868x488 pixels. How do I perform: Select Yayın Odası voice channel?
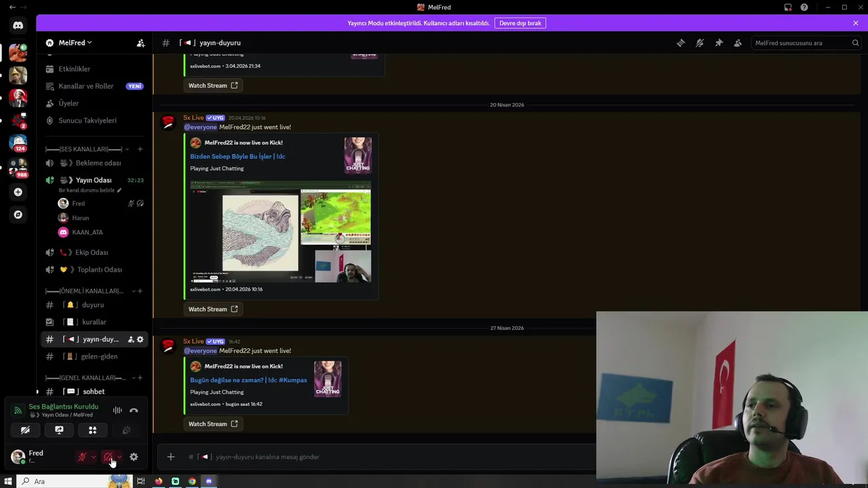[94, 180]
